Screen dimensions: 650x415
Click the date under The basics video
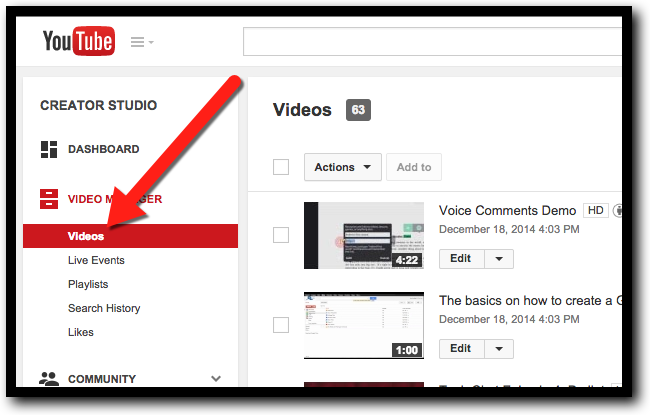point(509,319)
